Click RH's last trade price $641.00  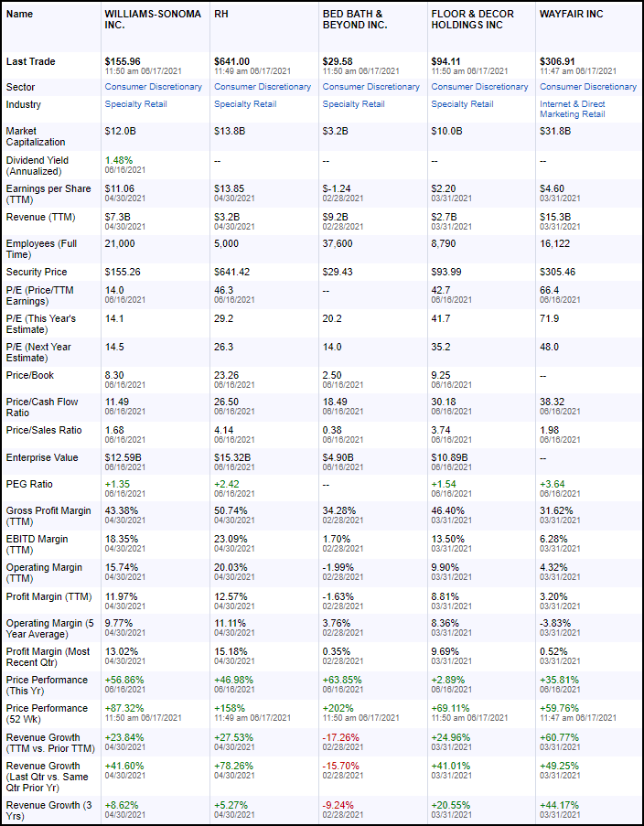click(x=231, y=61)
